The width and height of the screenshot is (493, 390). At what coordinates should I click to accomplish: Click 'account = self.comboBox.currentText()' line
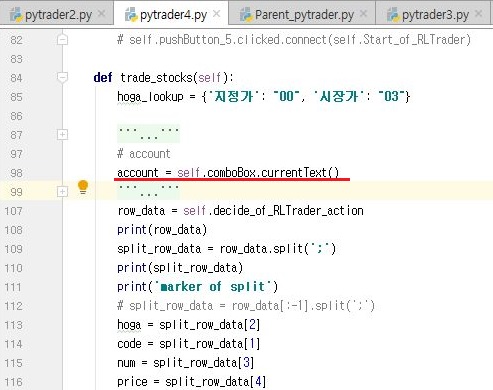[x=228, y=173]
